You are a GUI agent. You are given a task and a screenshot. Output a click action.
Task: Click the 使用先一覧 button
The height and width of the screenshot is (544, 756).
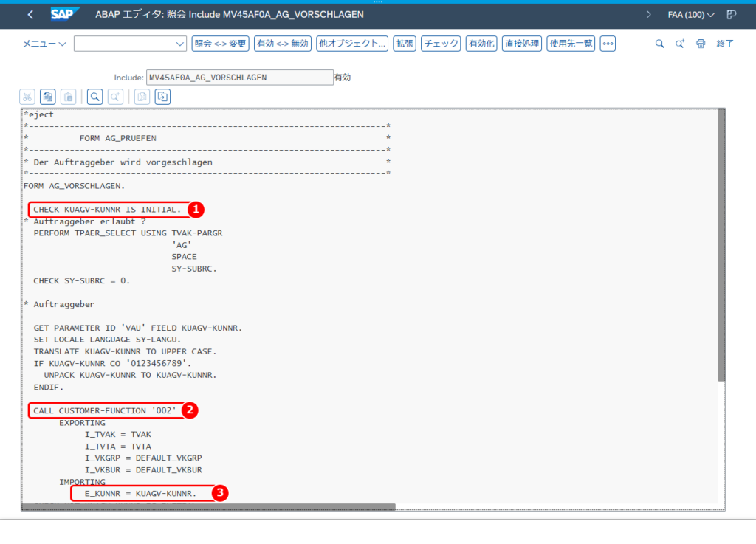point(571,44)
